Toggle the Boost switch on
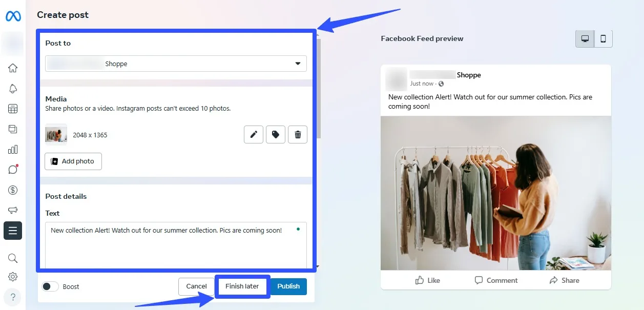Image resolution: width=644 pixels, height=310 pixels. [x=50, y=286]
